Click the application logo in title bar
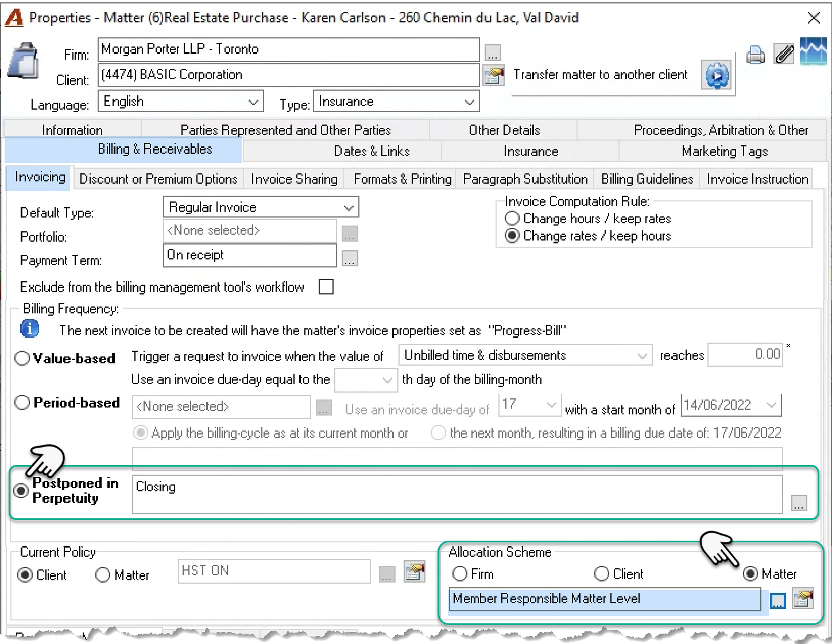Image resolution: width=832 pixels, height=644 pixels. 14,18
